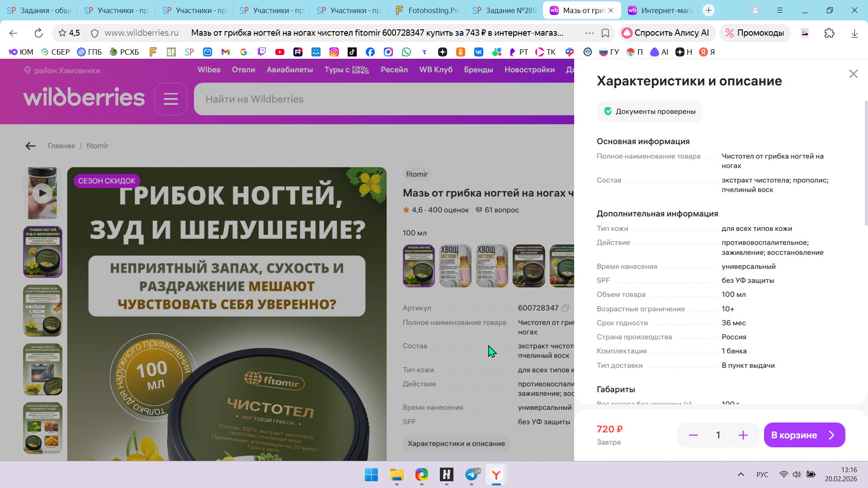
Task: Open the browser extensions puzzle icon
Action: tap(829, 33)
